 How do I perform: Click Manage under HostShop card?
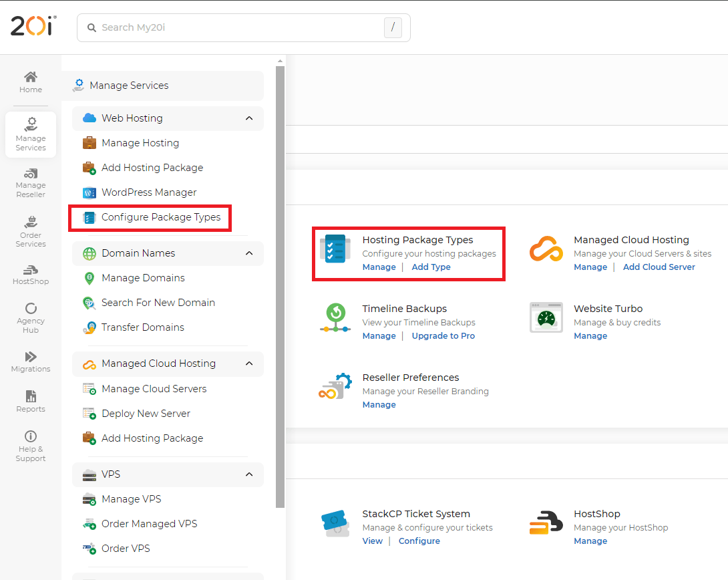[x=590, y=541]
